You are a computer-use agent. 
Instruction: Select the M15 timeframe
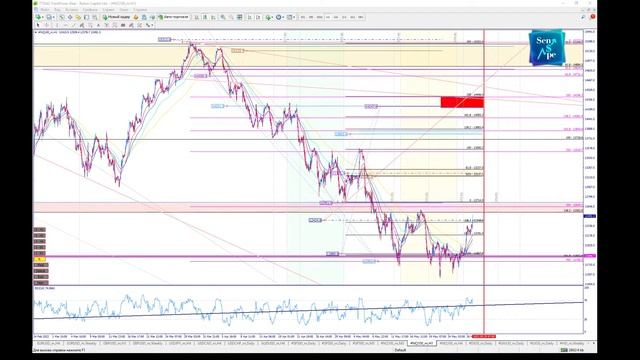(x=320, y=17)
